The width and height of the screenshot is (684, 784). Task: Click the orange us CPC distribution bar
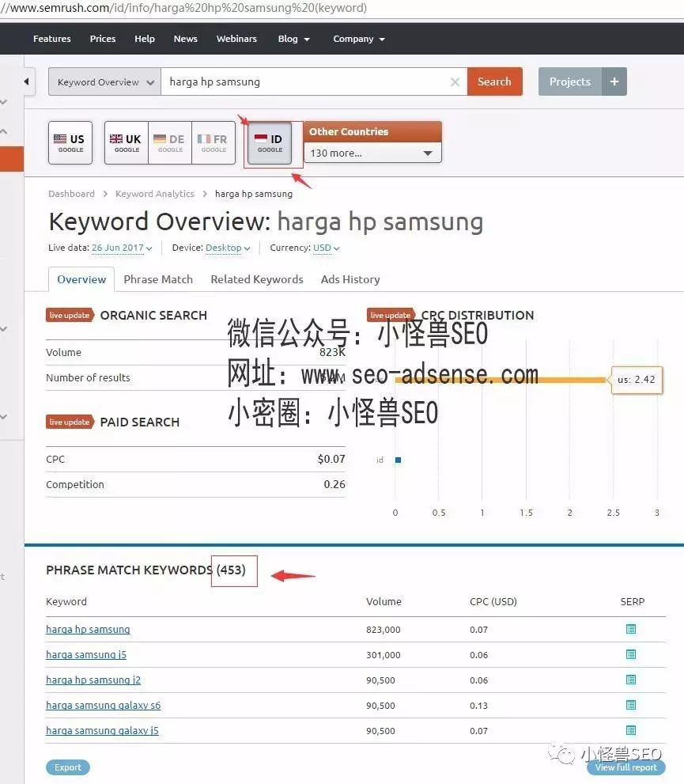500,380
